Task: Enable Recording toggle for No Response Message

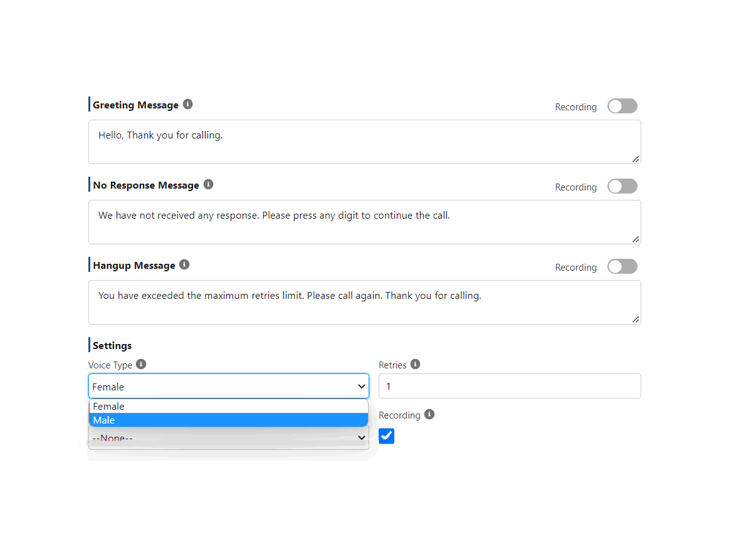Action: (x=622, y=186)
